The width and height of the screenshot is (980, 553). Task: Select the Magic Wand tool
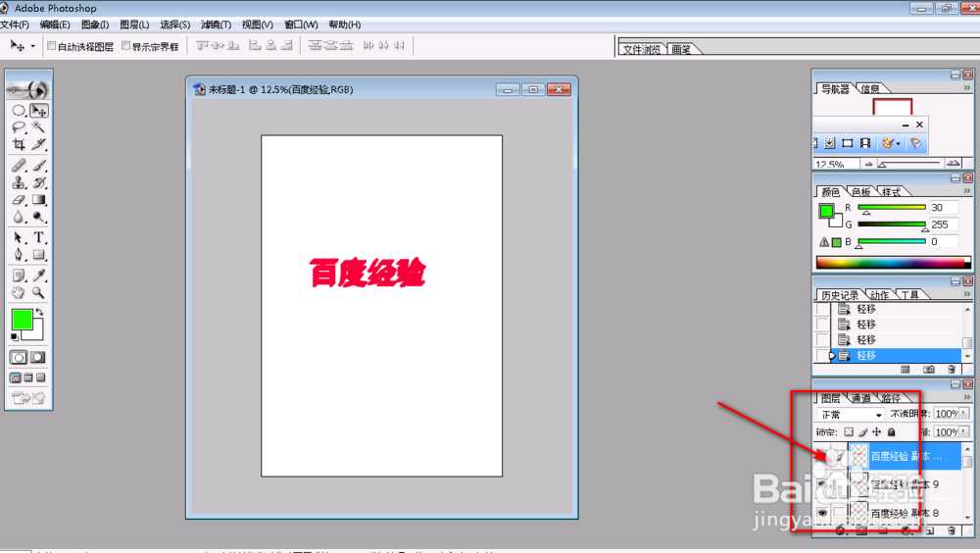click(39, 127)
